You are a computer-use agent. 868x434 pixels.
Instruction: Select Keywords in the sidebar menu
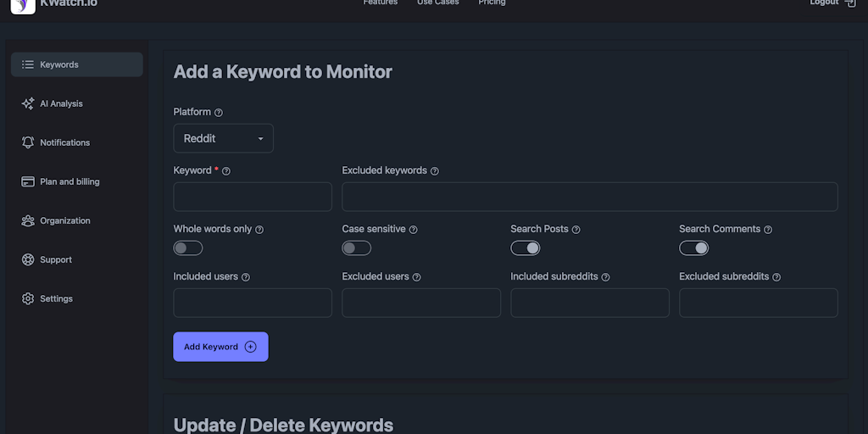tap(76, 64)
